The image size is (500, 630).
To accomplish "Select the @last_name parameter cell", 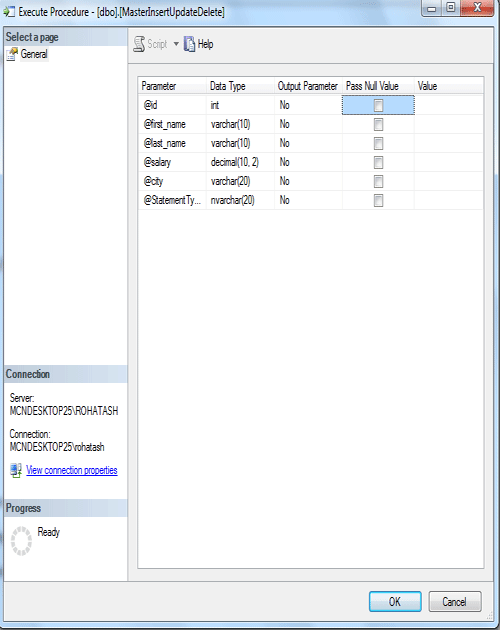I will (x=172, y=143).
